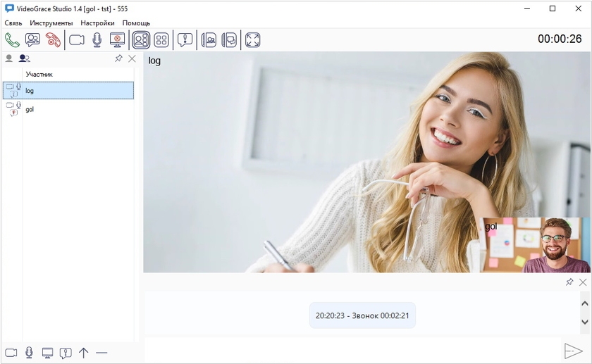Click the microphone status icon for log
The image size is (592, 364).
pos(18,87)
